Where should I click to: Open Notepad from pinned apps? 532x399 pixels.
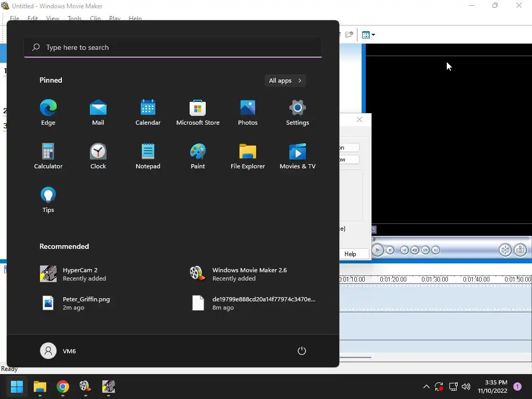pos(148,156)
